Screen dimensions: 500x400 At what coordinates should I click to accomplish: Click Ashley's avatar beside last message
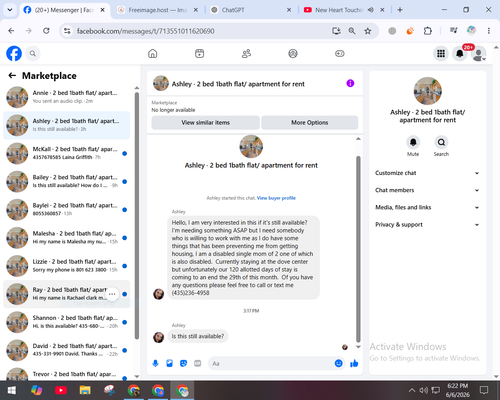click(x=158, y=337)
